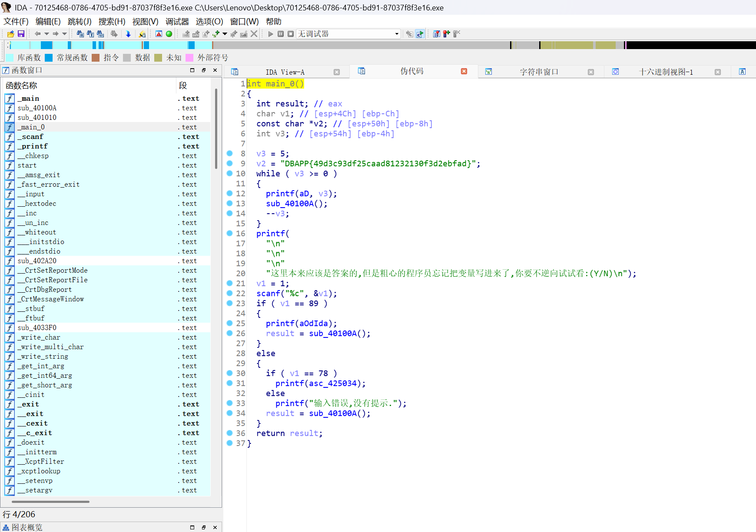Click the functions list horizontal scrollbar
The image size is (756, 532).
click(x=51, y=502)
